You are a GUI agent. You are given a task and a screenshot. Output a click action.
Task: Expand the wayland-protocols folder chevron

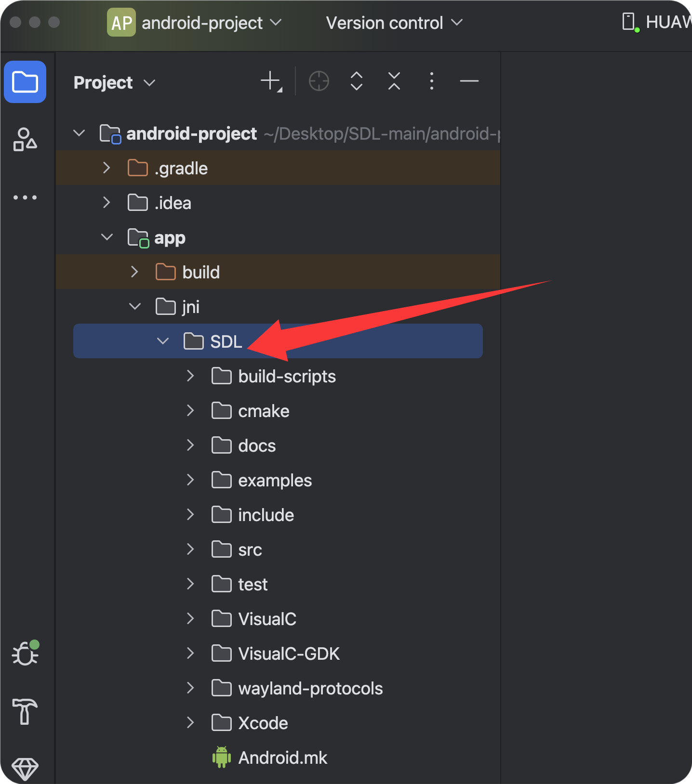click(x=191, y=688)
